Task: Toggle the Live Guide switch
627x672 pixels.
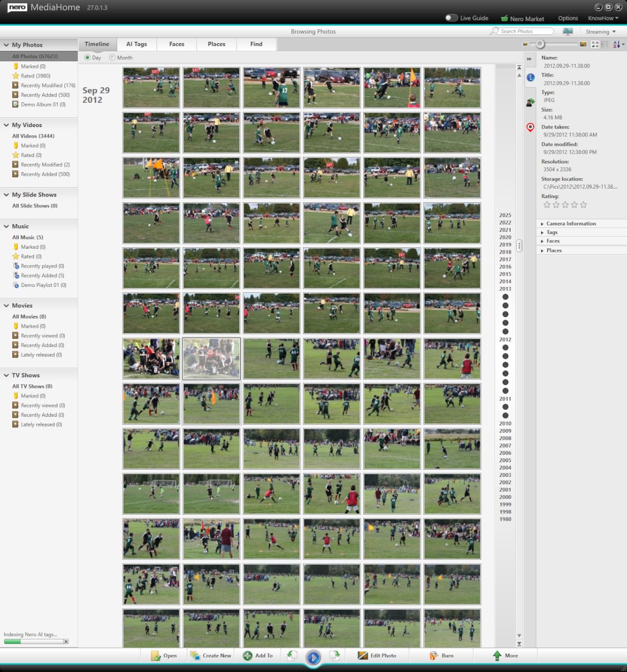Action: [452, 18]
